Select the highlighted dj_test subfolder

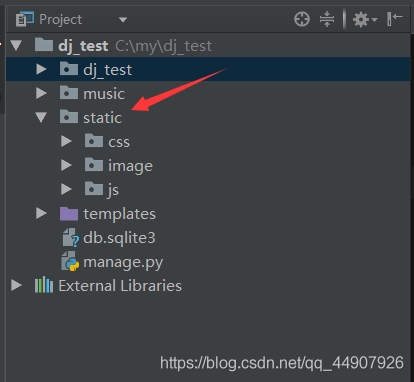(x=108, y=70)
